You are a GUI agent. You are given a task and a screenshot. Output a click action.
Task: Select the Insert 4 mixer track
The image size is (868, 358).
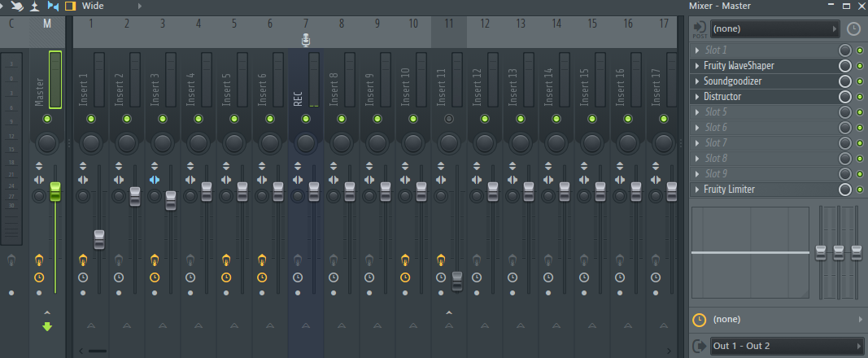[x=191, y=89]
